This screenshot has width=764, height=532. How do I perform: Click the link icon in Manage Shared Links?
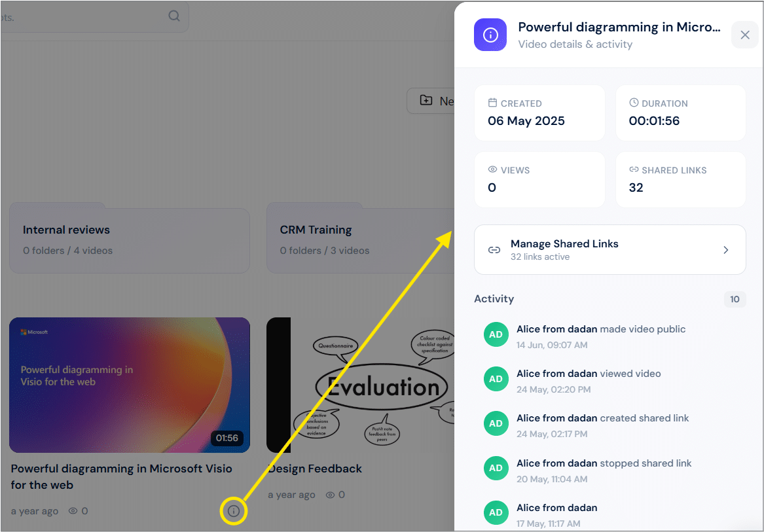click(494, 250)
